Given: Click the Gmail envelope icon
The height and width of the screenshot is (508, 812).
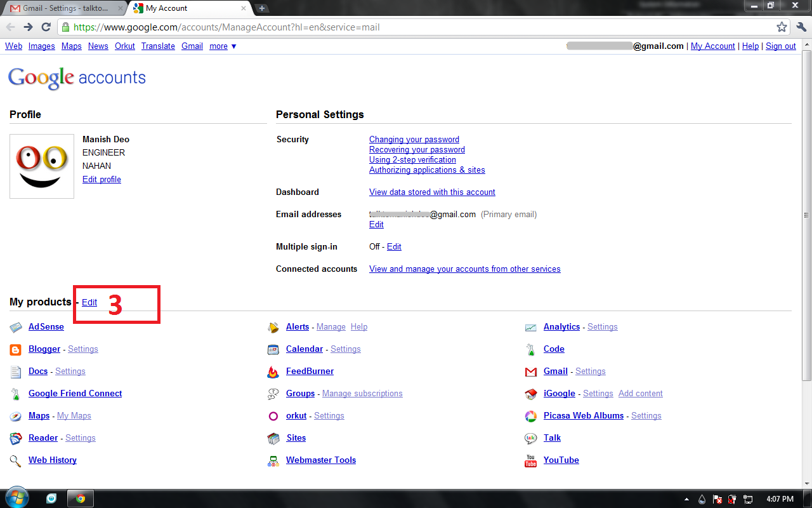Looking at the screenshot, I should [531, 371].
